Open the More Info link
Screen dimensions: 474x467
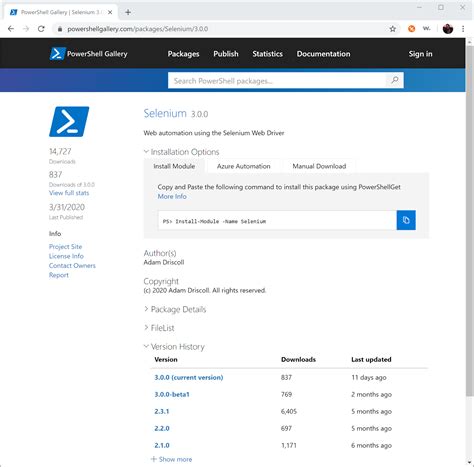[x=172, y=196]
